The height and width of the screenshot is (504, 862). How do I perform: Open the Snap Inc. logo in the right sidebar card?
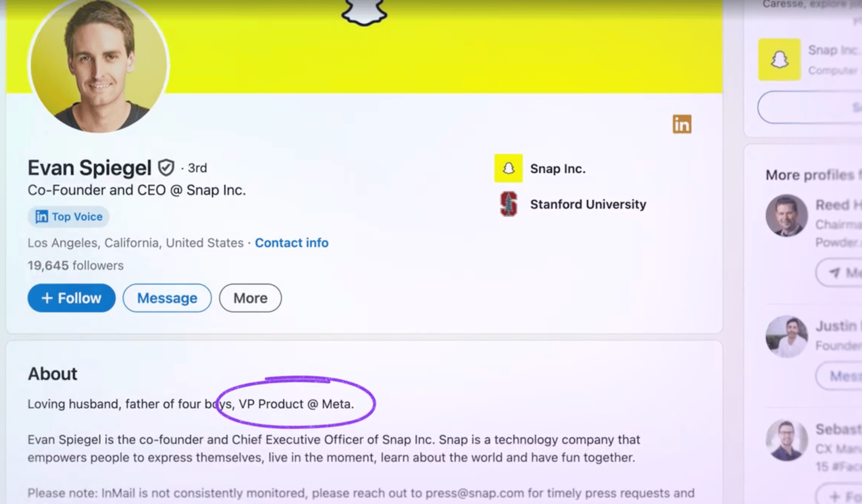click(x=779, y=59)
